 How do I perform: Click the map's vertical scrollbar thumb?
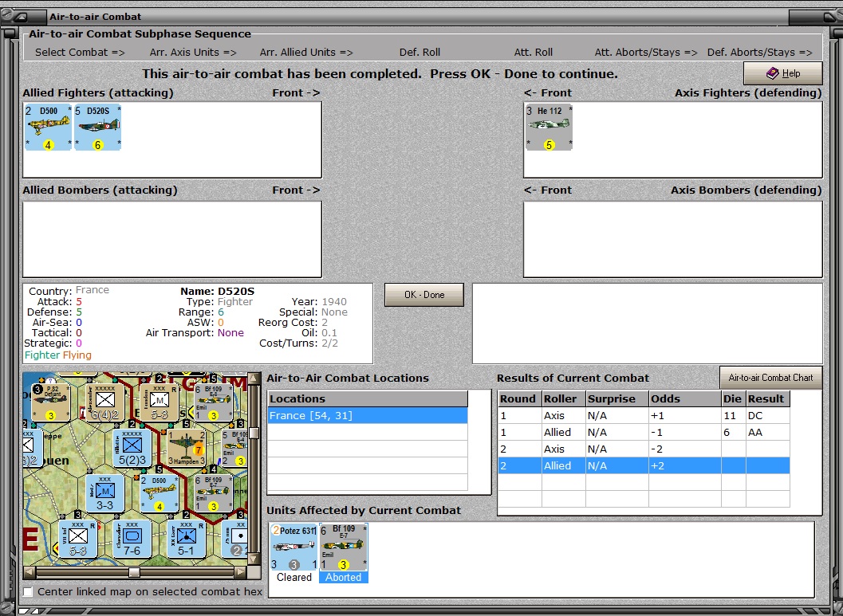click(x=254, y=433)
